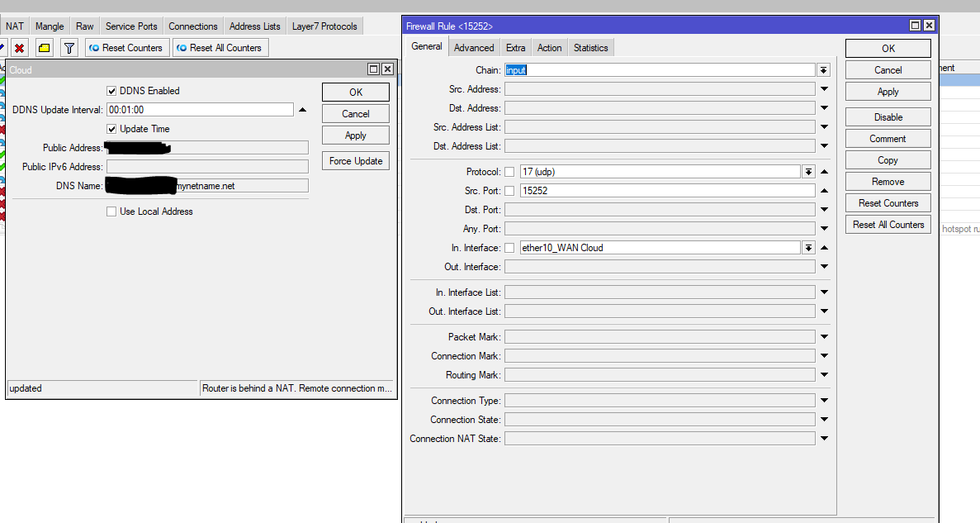Toggle the Src. Port invert checkbox
Screen dimensions: 980x523
click(x=509, y=191)
